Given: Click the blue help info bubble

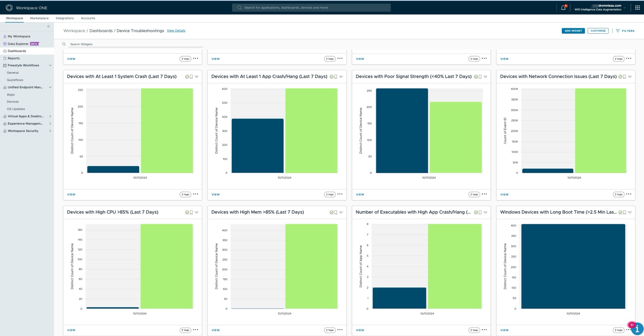Looking at the screenshot, I should point(637,328).
